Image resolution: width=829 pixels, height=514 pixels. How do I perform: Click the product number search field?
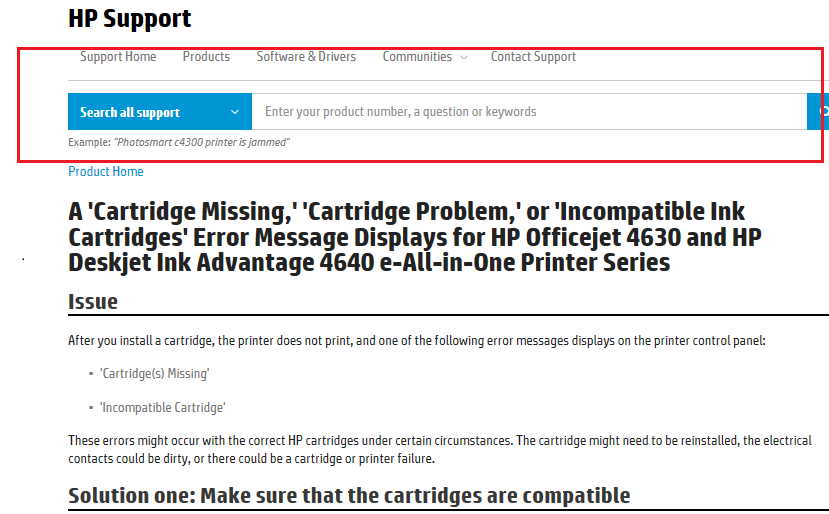(x=529, y=112)
